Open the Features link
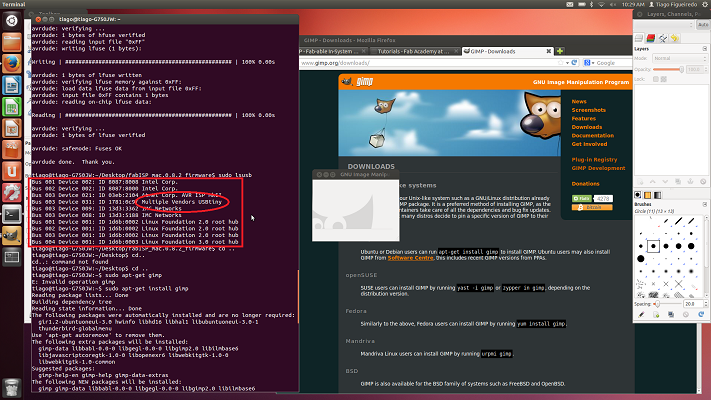 pyautogui.click(x=584, y=118)
